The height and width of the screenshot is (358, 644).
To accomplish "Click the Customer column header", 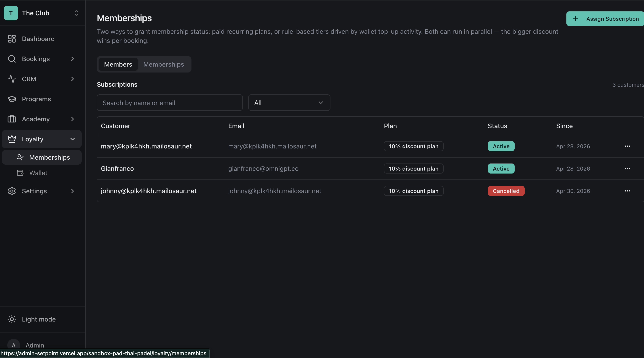I will (x=115, y=126).
